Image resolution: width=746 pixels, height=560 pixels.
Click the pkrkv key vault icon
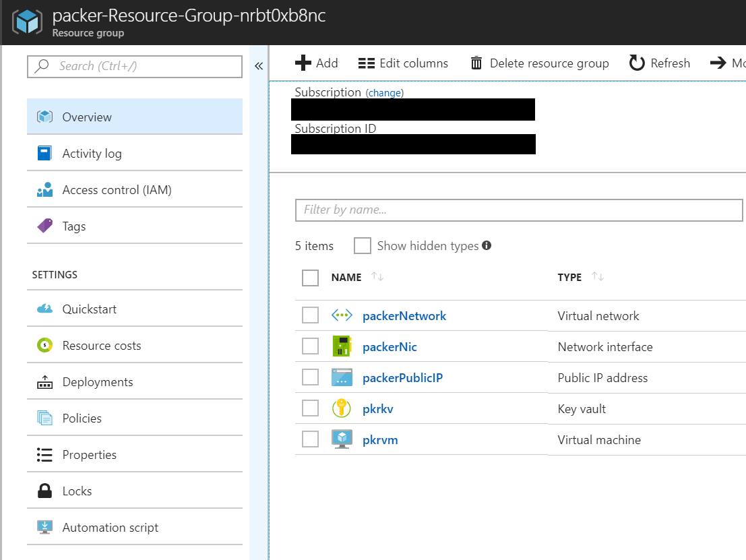tap(342, 408)
